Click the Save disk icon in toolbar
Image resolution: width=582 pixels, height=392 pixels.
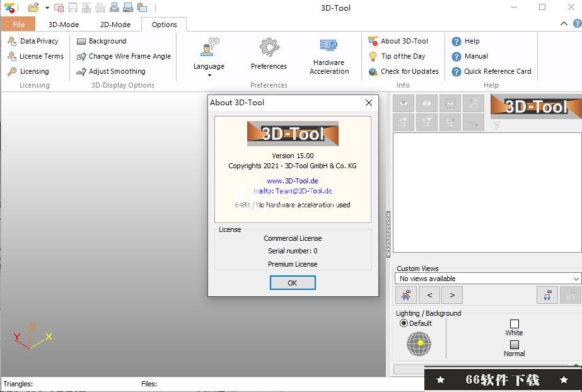tap(73, 8)
